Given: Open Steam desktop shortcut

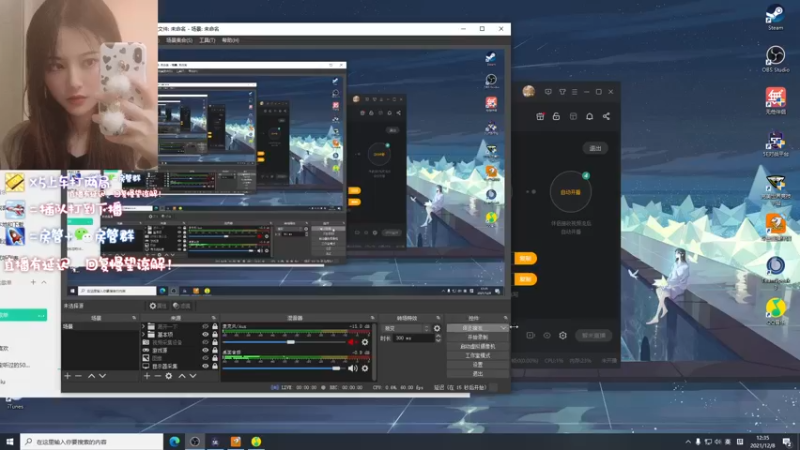Looking at the screenshot, I should tap(776, 17).
